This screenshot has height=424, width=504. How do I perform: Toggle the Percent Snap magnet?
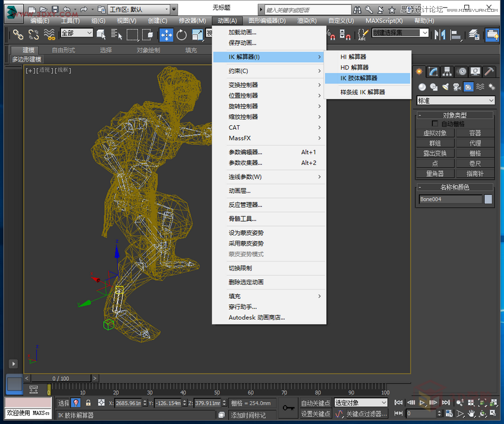tap(331, 34)
